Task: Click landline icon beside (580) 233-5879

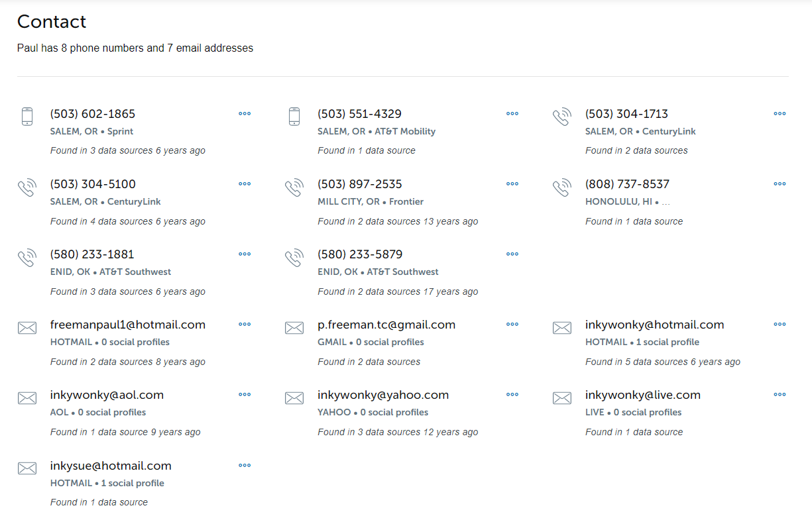Action: [294, 258]
